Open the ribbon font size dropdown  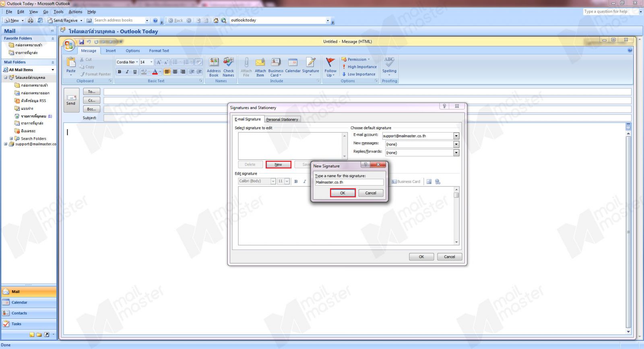(x=151, y=62)
